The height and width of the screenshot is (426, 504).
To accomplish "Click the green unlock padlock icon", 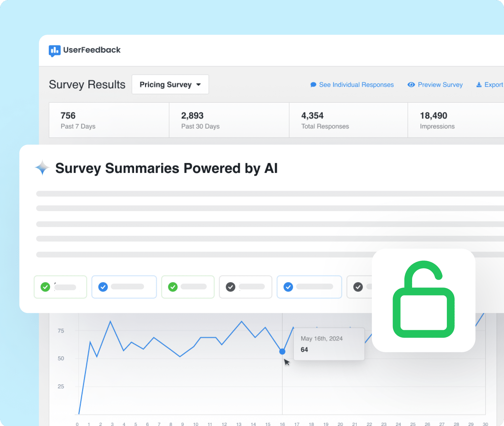I will point(424,299).
